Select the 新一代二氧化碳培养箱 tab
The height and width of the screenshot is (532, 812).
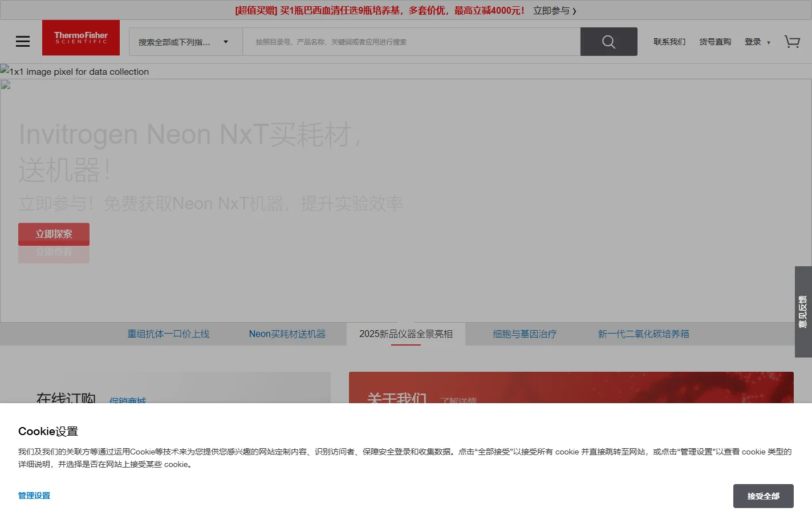[x=643, y=334]
